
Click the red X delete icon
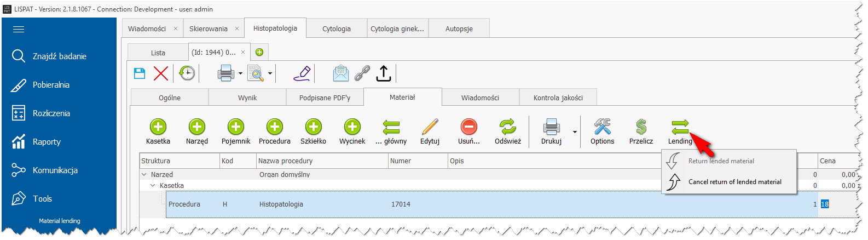pos(161,73)
